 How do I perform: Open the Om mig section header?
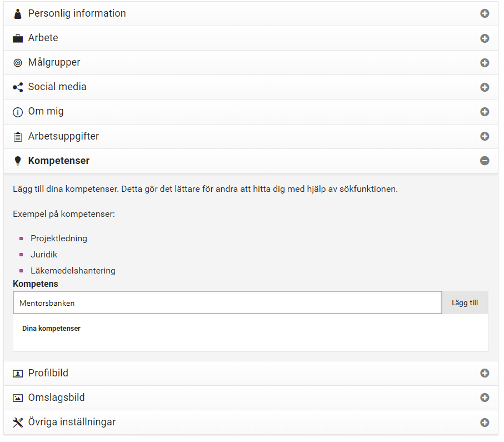pos(251,112)
